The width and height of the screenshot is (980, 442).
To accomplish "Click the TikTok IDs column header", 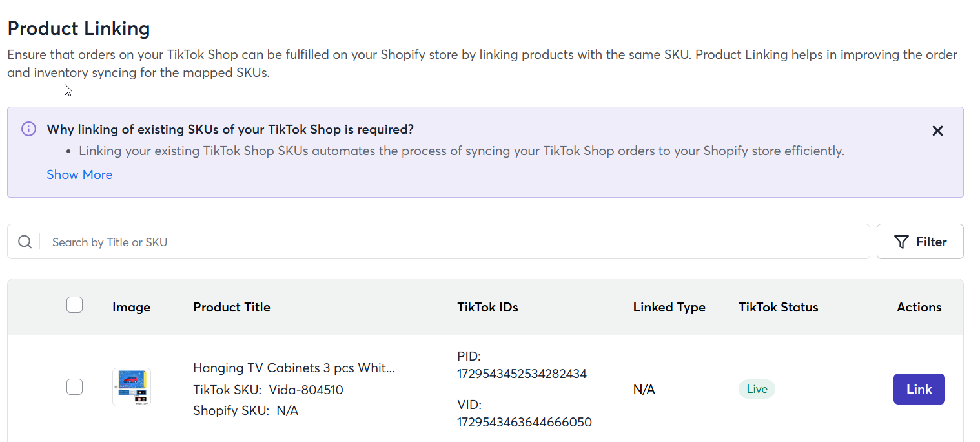I will pos(487,307).
